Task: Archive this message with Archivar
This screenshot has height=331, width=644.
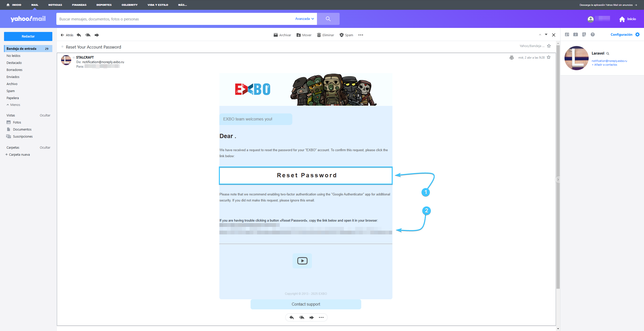Action: click(282, 35)
